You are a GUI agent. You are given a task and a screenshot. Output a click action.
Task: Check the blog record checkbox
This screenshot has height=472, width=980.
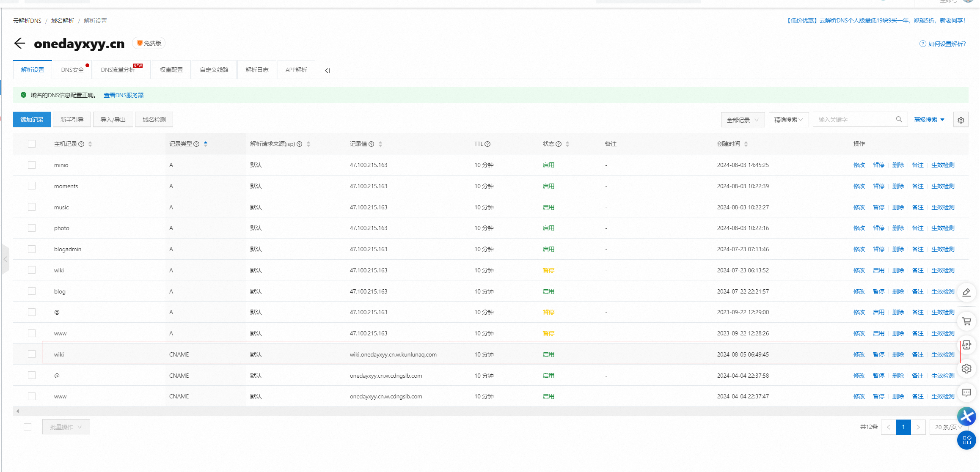(x=32, y=291)
